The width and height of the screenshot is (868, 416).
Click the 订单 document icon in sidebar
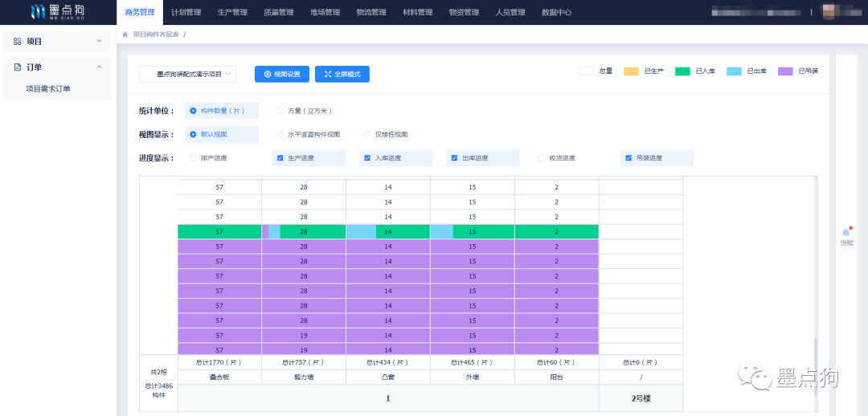coord(18,67)
